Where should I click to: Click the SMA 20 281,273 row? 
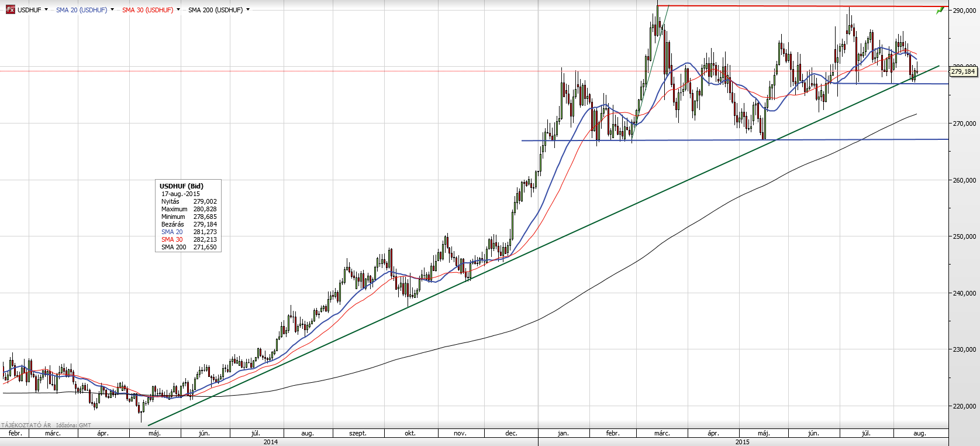click(189, 232)
